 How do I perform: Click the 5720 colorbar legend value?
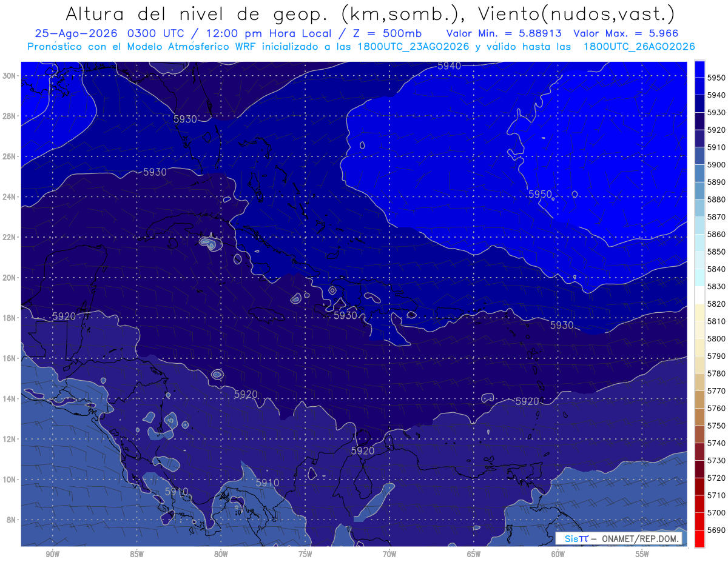click(716, 478)
